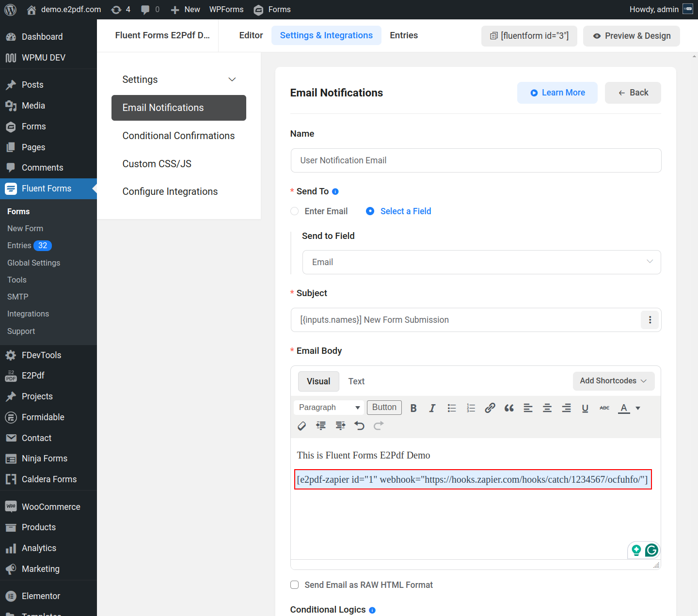This screenshot has width=698, height=616.
Task: Click the undo arrow in the editor
Action: 359,426
